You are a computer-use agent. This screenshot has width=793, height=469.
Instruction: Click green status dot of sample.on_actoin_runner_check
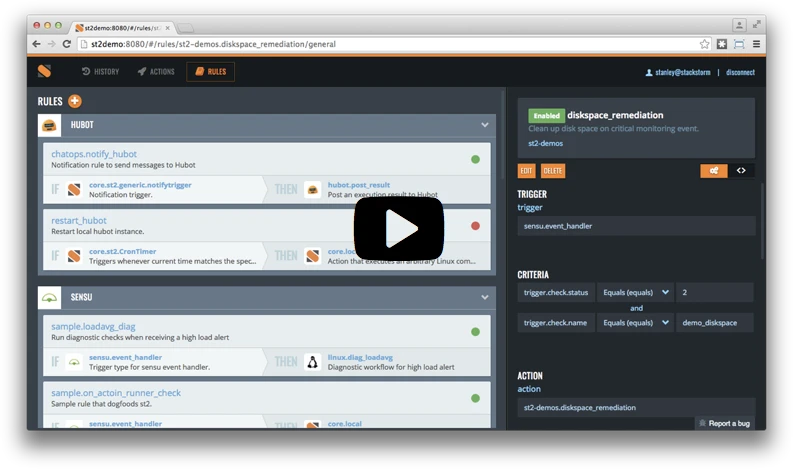pos(475,398)
